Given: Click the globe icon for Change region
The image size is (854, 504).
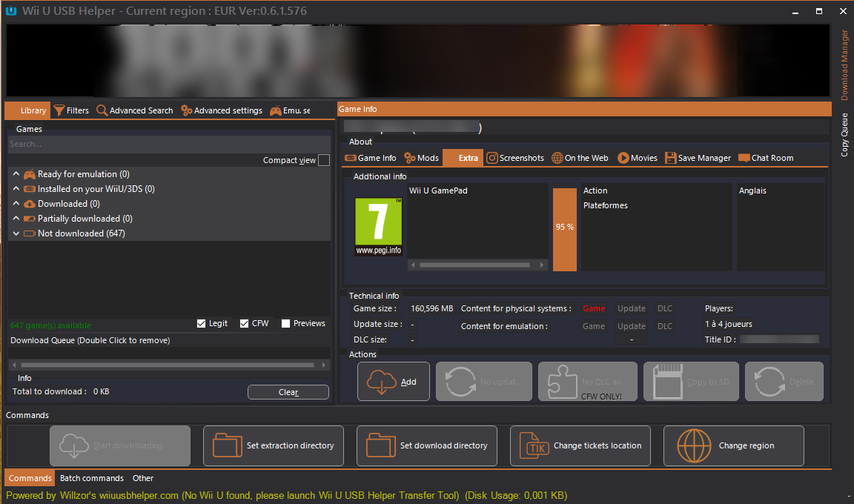Looking at the screenshot, I should click(x=694, y=445).
